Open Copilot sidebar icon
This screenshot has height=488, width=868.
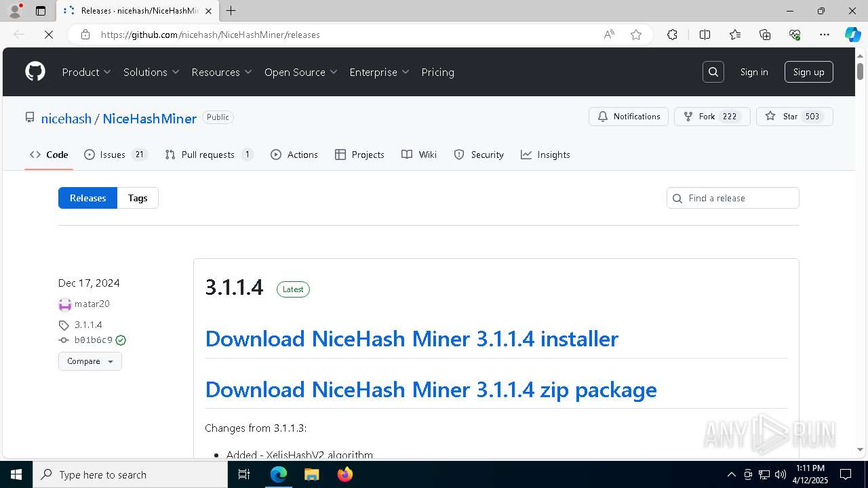tap(852, 35)
